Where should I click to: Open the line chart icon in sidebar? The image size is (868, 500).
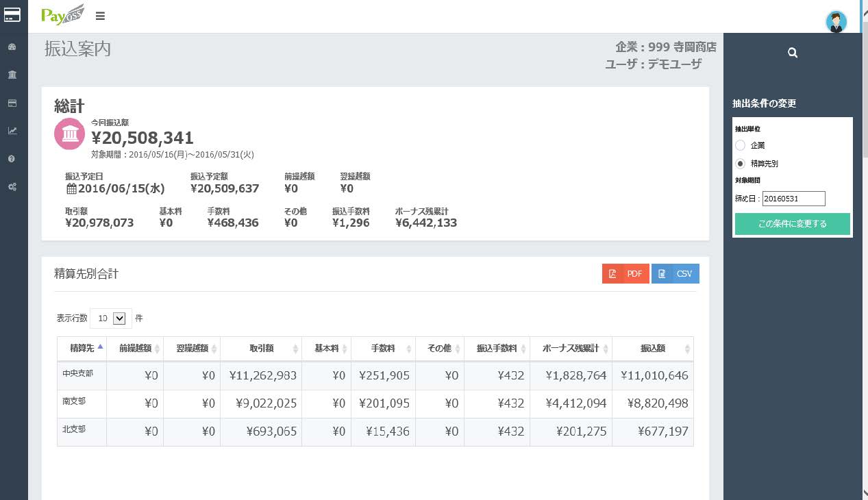tap(12, 131)
